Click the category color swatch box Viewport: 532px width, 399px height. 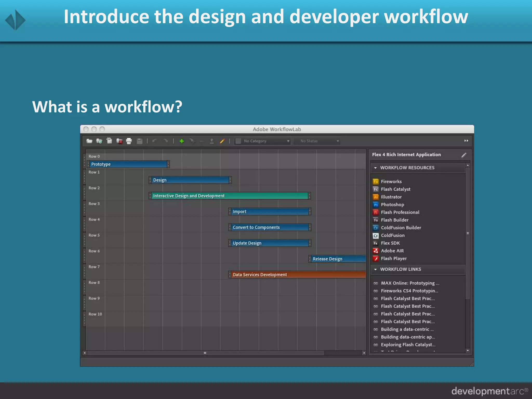tap(238, 141)
